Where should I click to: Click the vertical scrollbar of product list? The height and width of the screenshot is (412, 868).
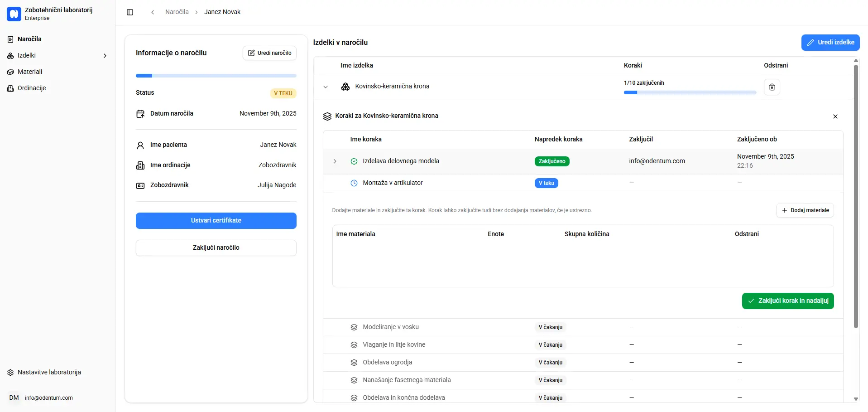[855, 195]
